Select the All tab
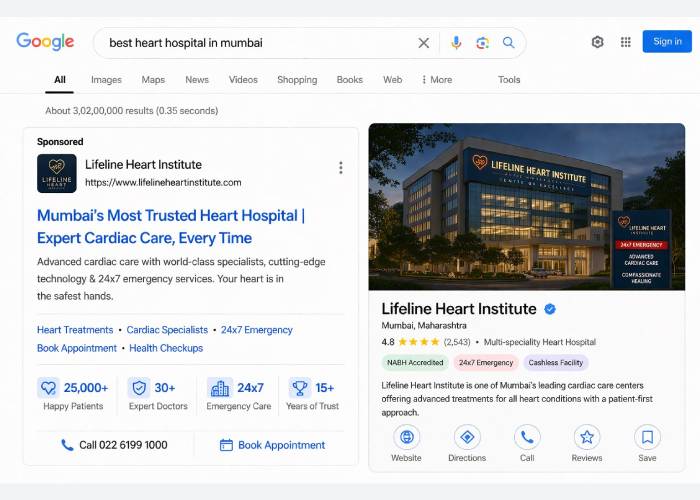Image resolution: width=700 pixels, height=500 pixels. click(x=59, y=80)
